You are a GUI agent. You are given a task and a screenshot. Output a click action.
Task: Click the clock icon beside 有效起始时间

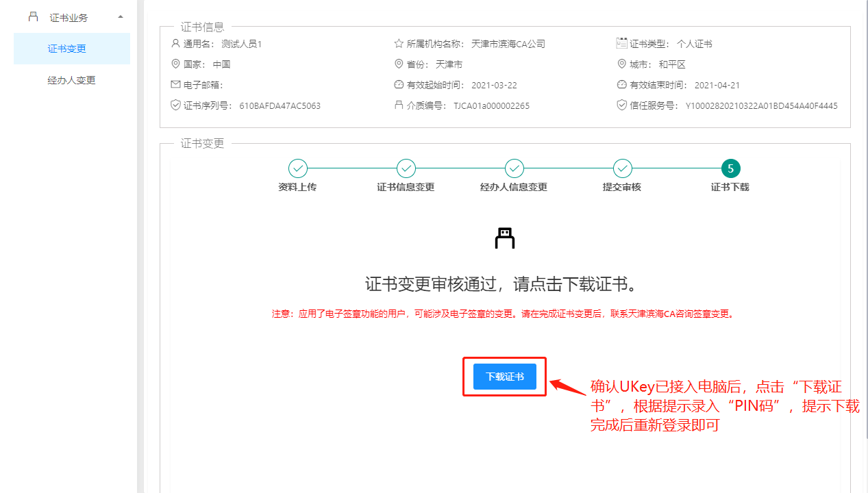(399, 85)
